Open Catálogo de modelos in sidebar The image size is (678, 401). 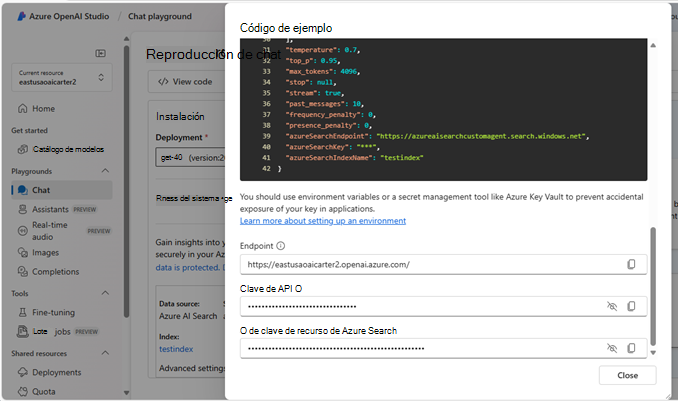(65, 149)
